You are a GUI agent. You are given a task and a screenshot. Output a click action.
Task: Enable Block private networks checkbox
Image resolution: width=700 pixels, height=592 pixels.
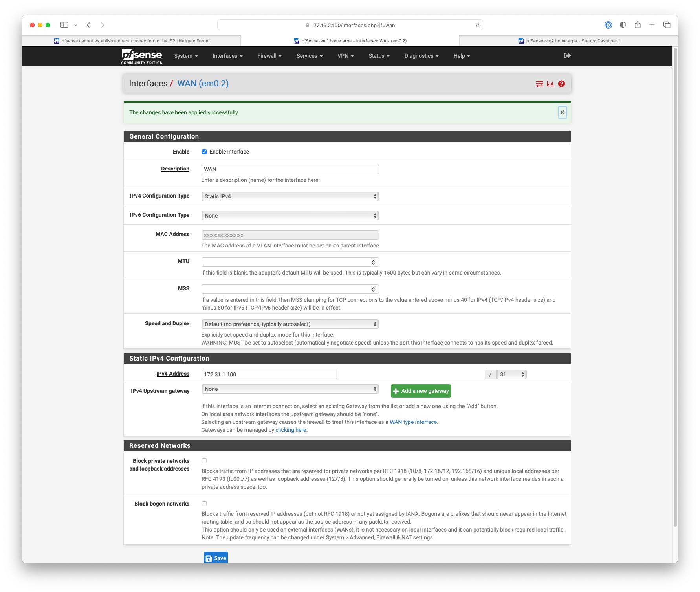(x=204, y=461)
